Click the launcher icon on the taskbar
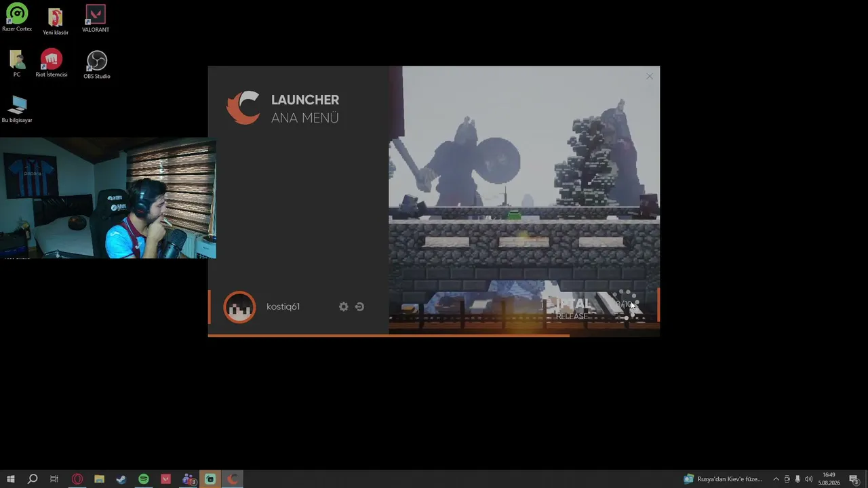The width and height of the screenshot is (868, 488). pos(233,479)
